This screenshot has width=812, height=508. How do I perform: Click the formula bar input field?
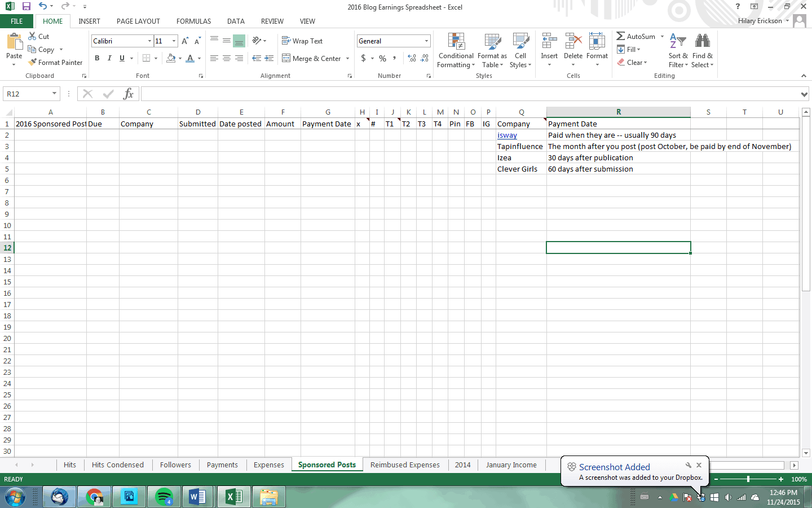coord(470,94)
